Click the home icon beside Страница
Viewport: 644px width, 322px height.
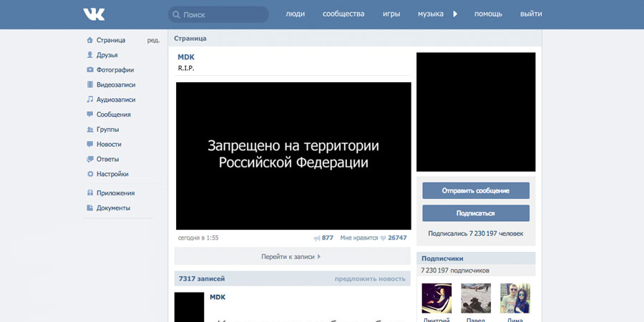pyautogui.click(x=90, y=40)
